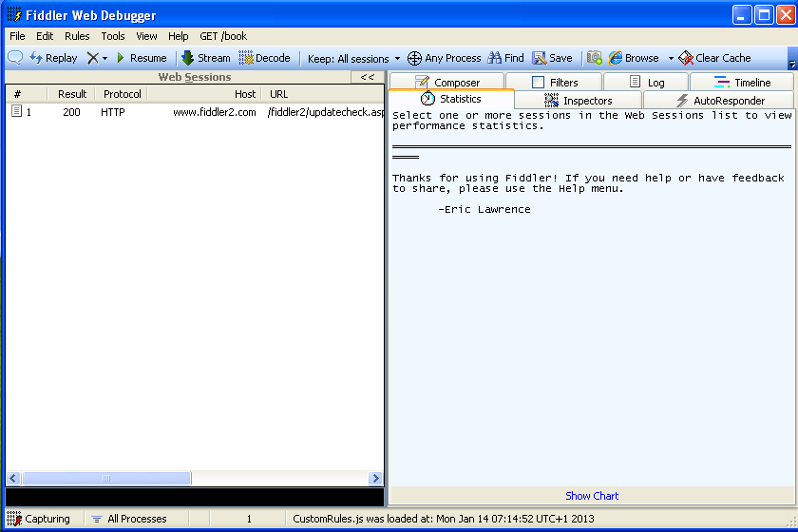Viewport: 798px width, 532px height.
Task: Click sessions list scroll left arrow
Action: pos(13,478)
